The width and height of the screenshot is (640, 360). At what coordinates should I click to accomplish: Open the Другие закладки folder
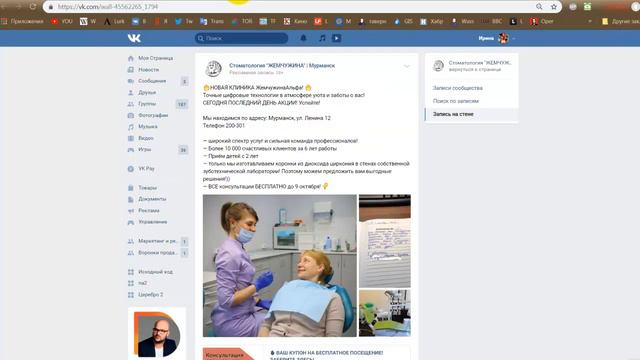click(x=620, y=21)
